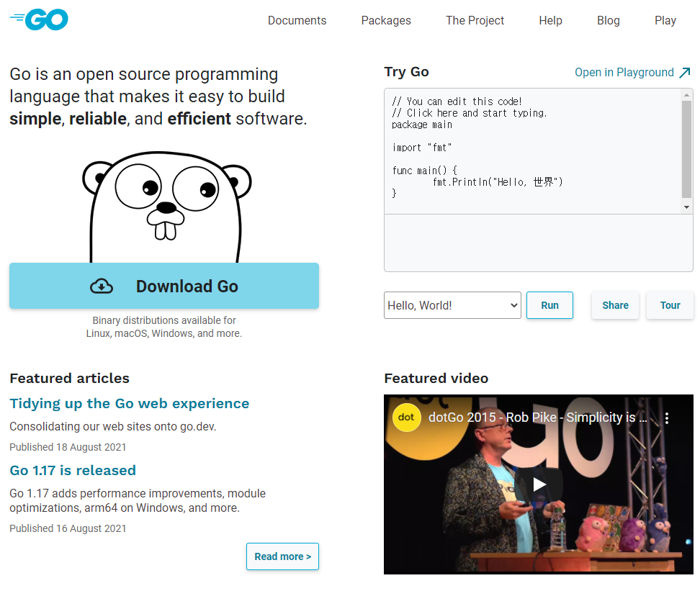
Task: Go to the Help page
Action: 550,21
